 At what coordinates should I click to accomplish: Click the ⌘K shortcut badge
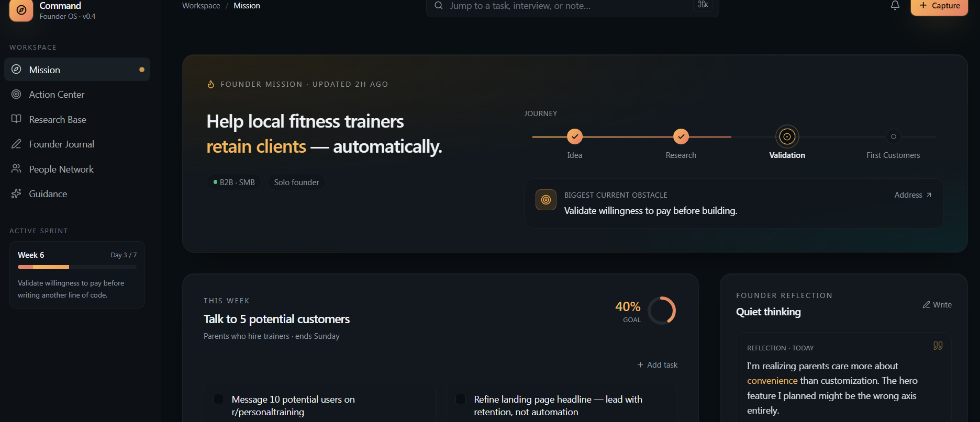[703, 5]
